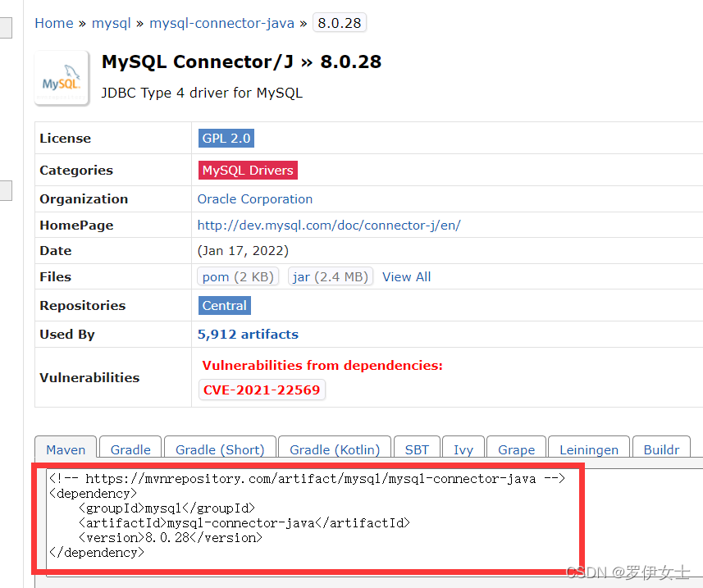Open mysql-connector-java breadcrumb link
Viewport: 703px width, 588px height.
222,23
